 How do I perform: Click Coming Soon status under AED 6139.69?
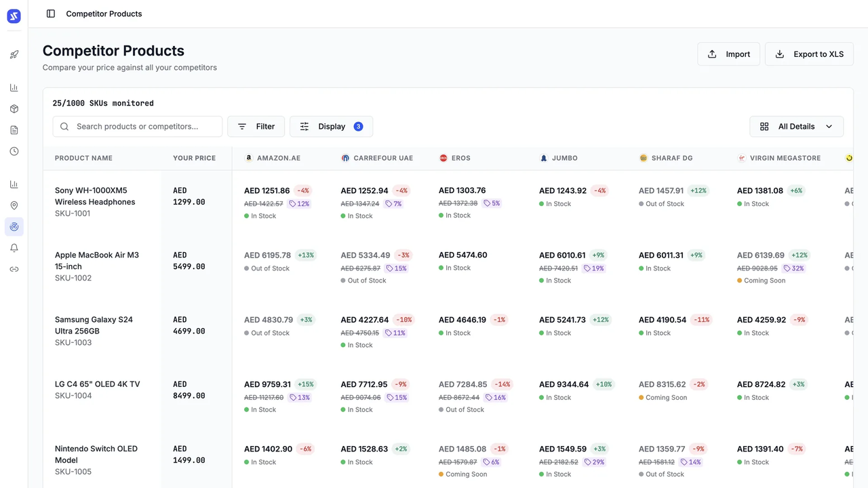coord(761,281)
